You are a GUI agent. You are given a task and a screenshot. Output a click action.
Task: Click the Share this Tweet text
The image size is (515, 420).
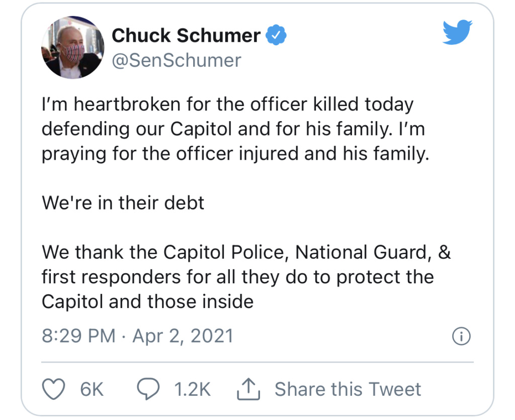(x=348, y=389)
